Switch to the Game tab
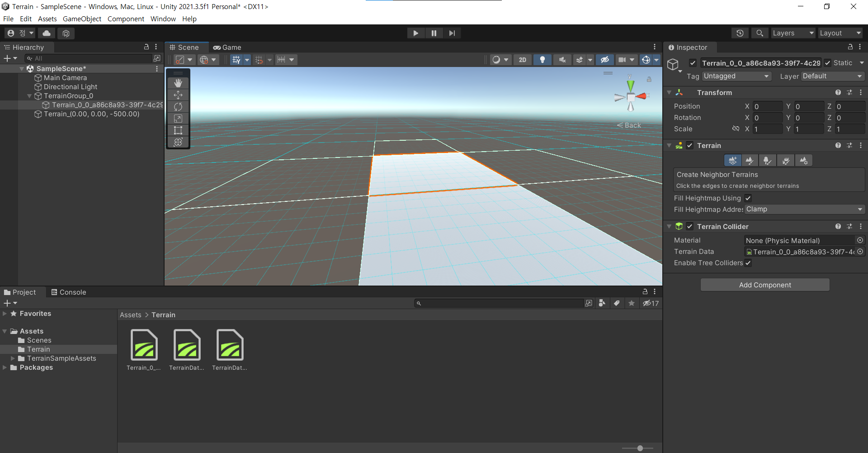The height and width of the screenshot is (453, 868). click(227, 48)
